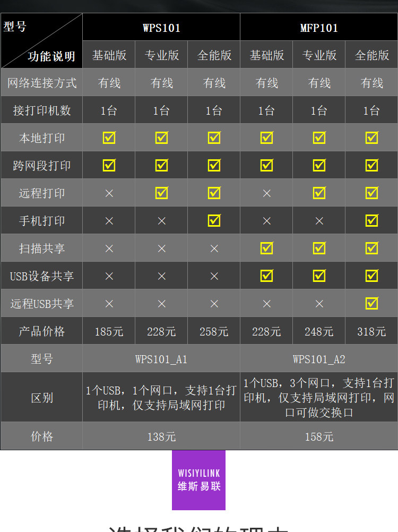Click the 跨网段打印 row label
The height and width of the screenshot is (532, 398).
tap(42, 166)
